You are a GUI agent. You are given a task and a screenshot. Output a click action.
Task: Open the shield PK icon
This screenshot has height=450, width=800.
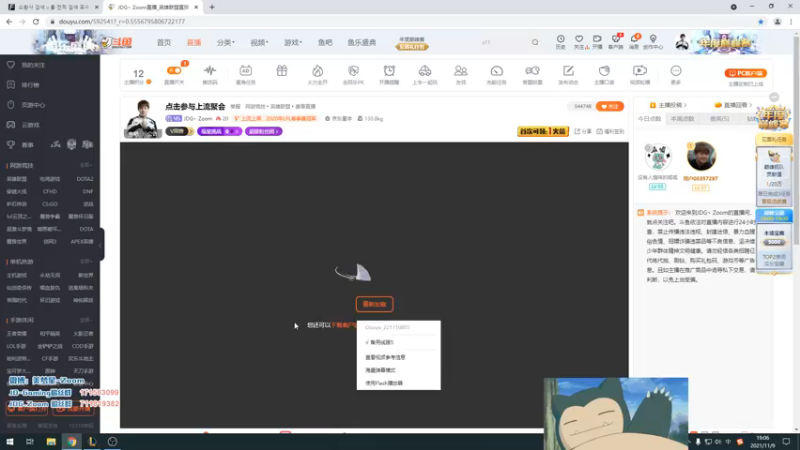pos(353,70)
